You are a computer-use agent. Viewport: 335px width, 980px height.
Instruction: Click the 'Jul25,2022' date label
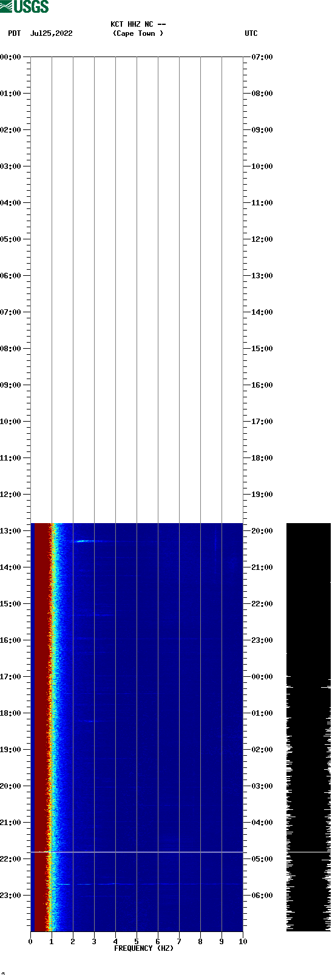click(x=52, y=33)
